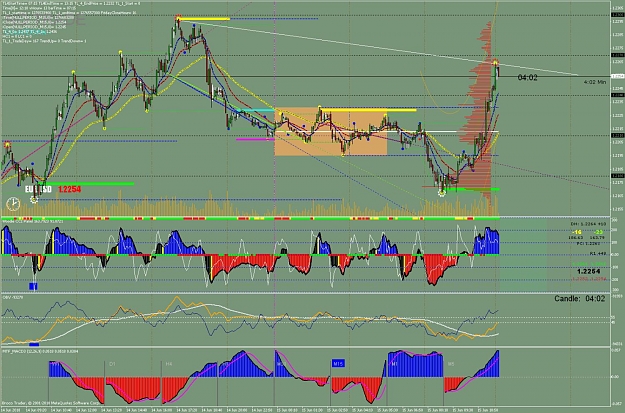
Task: Click the small blue box in the CCI pane
Action: [x=33, y=286]
